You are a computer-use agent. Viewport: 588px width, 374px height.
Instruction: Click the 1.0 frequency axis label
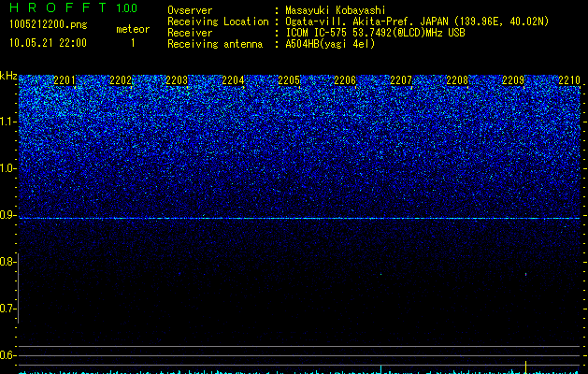pos(7,168)
